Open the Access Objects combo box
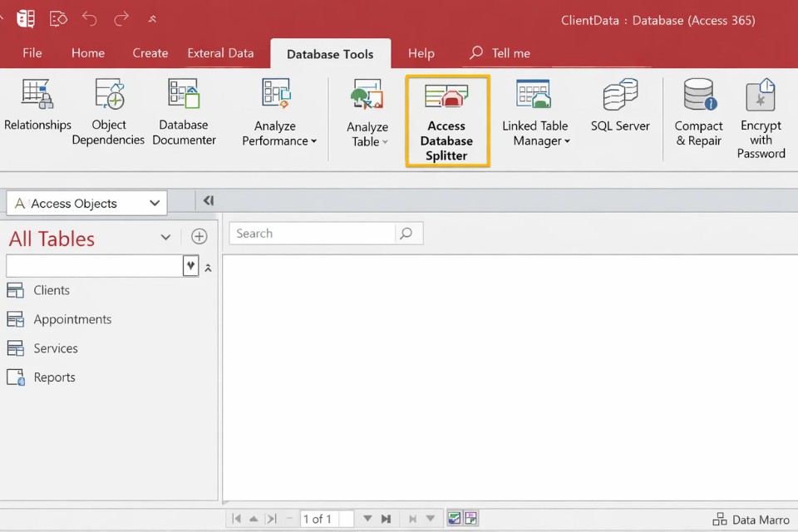Viewport: 798px width, 532px height. point(86,203)
